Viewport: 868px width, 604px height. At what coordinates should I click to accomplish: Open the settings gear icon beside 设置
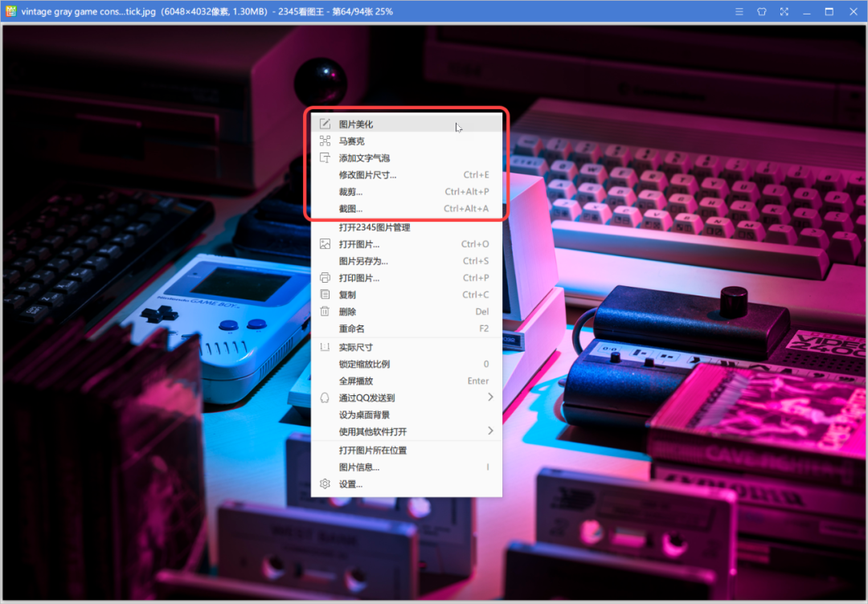click(x=325, y=484)
